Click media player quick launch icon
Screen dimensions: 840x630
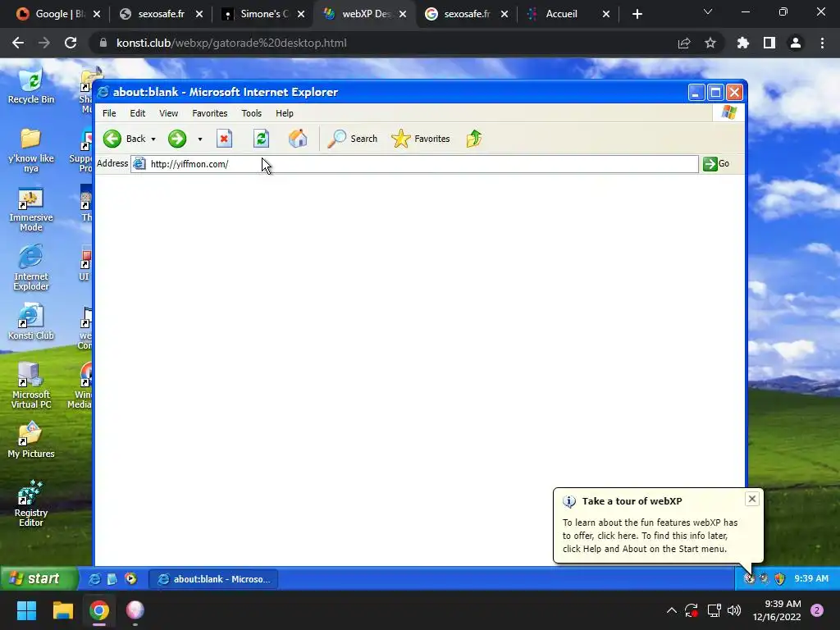pyautogui.click(x=130, y=578)
